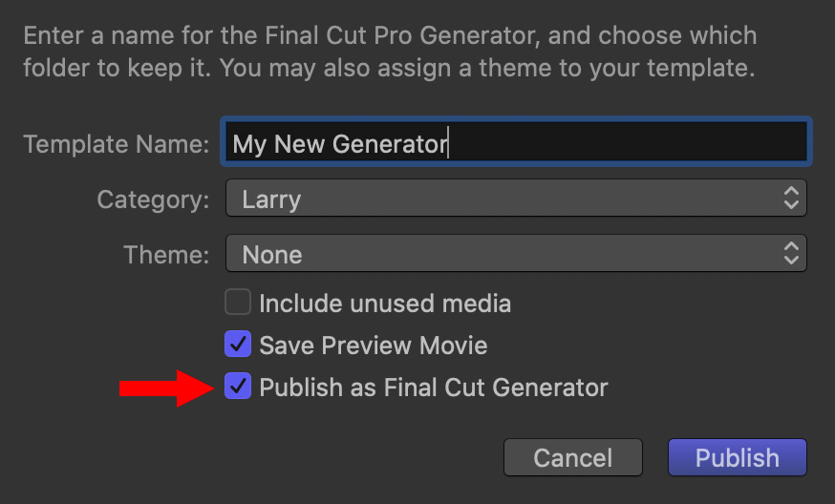Click the 'Save Preview Movie' label text
Image resolution: width=835 pixels, height=504 pixels.
click(x=373, y=345)
